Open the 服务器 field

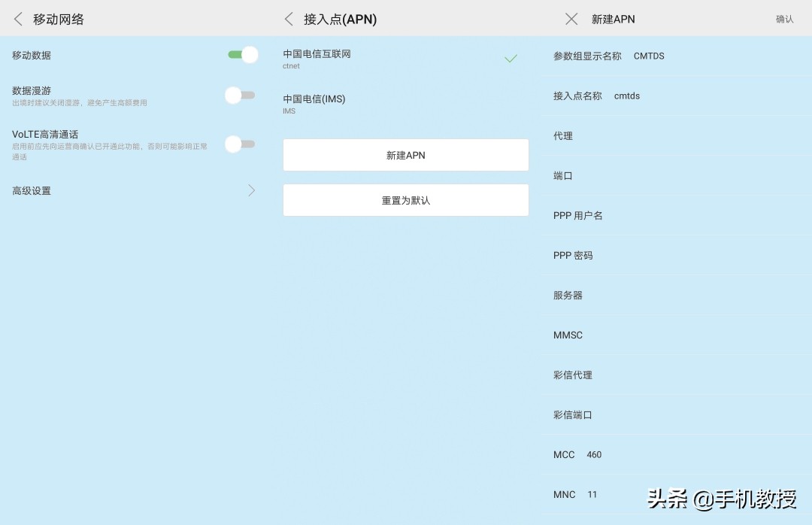point(677,296)
